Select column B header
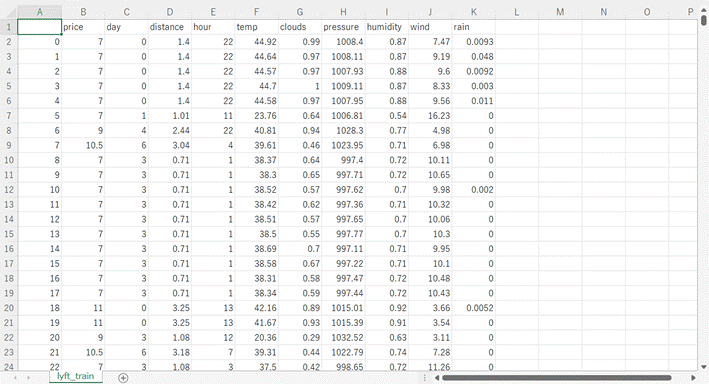The width and height of the screenshot is (709, 384). click(83, 12)
